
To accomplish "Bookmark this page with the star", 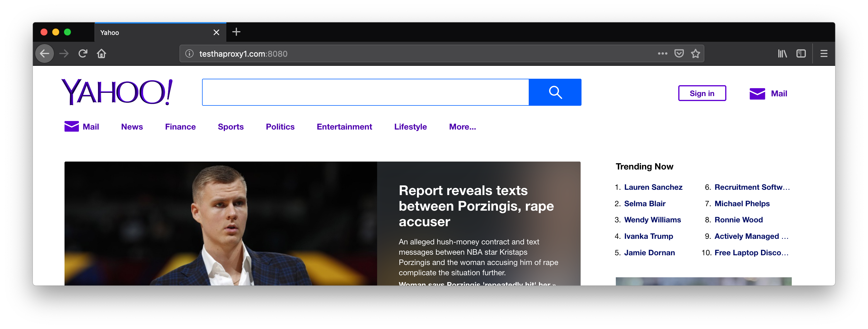I will [695, 54].
